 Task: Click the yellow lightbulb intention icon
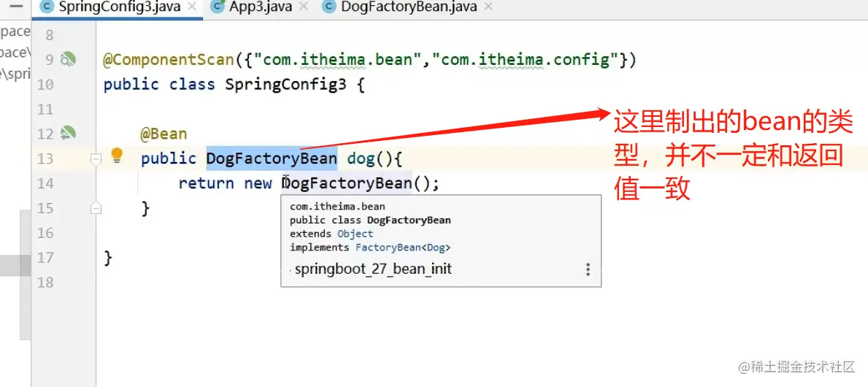116,156
